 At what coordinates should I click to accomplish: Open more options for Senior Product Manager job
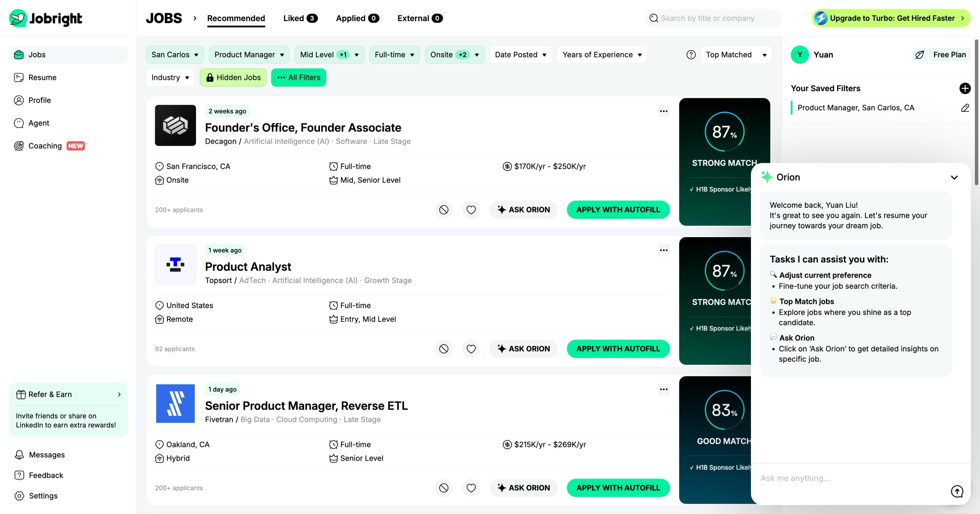tap(663, 389)
